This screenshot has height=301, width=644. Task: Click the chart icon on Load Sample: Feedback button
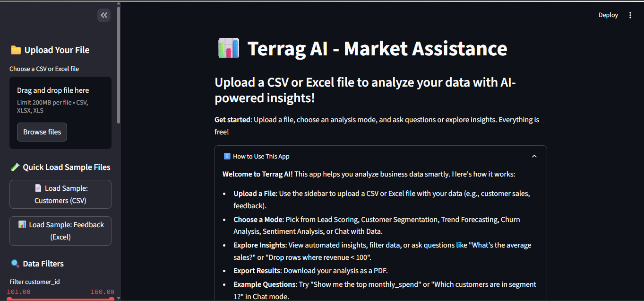point(23,224)
